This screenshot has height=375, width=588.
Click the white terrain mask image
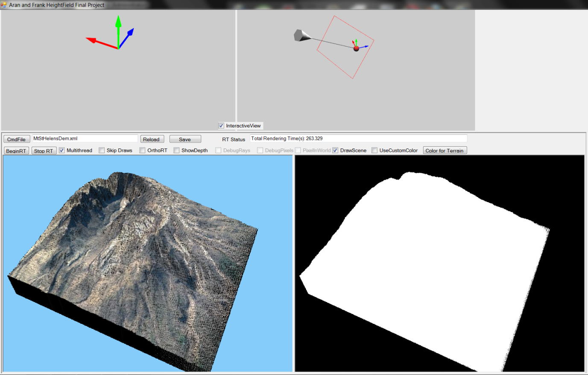pos(439,263)
